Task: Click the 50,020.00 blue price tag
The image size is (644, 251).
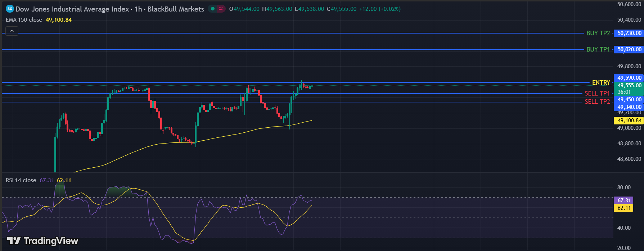Action: pyautogui.click(x=629, y=49)
